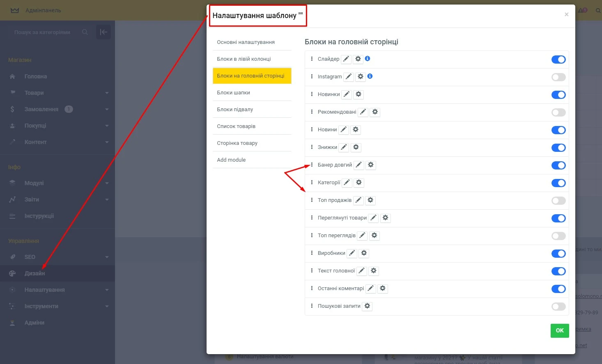Edit the Новинки block with pencil icon

(347, 94)
